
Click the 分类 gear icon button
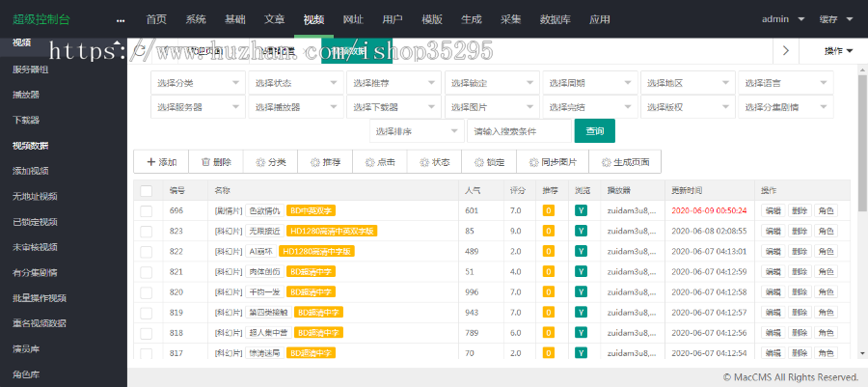[x=270, y=162]
